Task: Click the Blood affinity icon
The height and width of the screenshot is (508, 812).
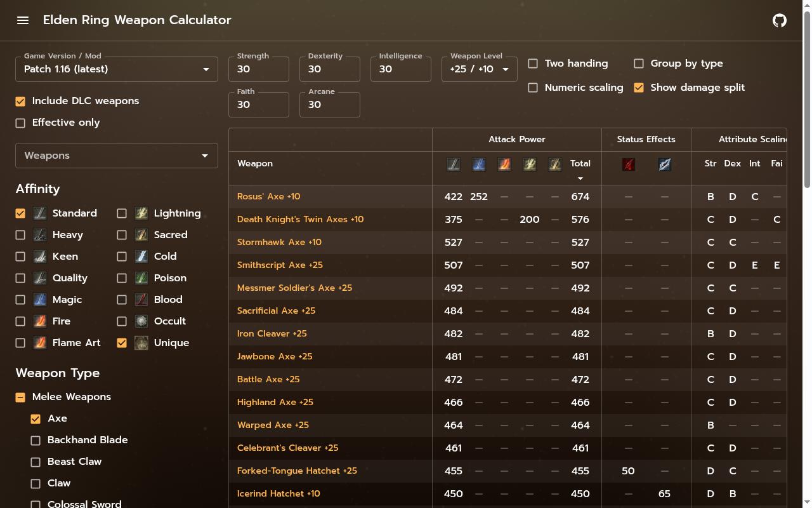Action: (x=141, y=300)
